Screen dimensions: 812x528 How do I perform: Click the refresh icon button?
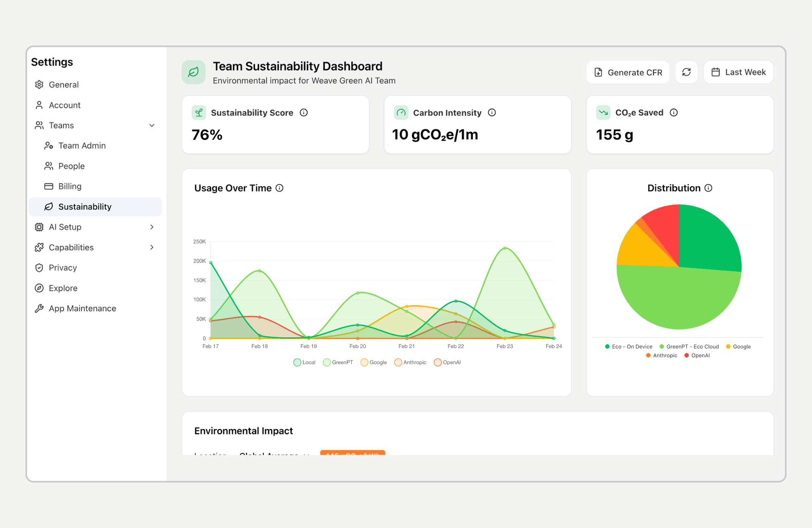tap(686, 72)
